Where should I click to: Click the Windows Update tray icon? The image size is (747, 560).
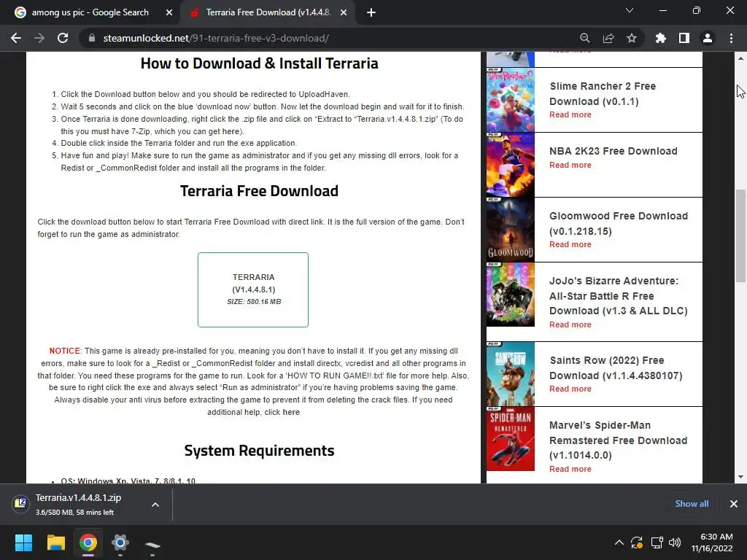(x=637, y=542)
